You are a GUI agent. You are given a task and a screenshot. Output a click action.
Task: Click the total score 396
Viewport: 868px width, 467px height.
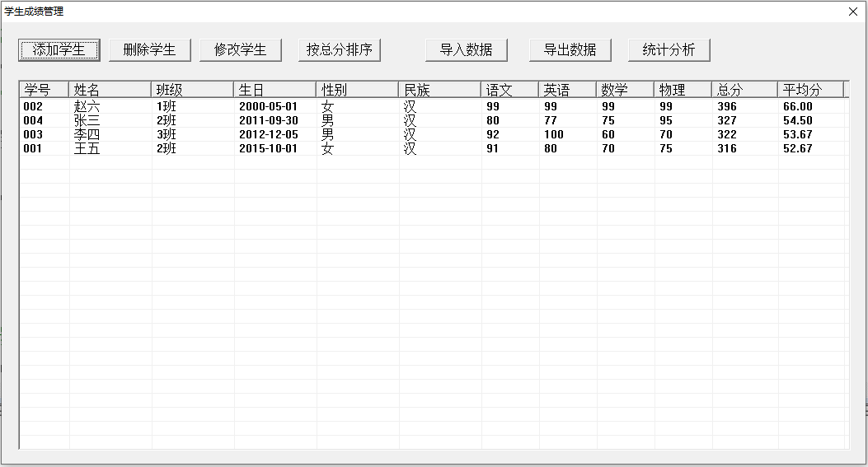727,106
